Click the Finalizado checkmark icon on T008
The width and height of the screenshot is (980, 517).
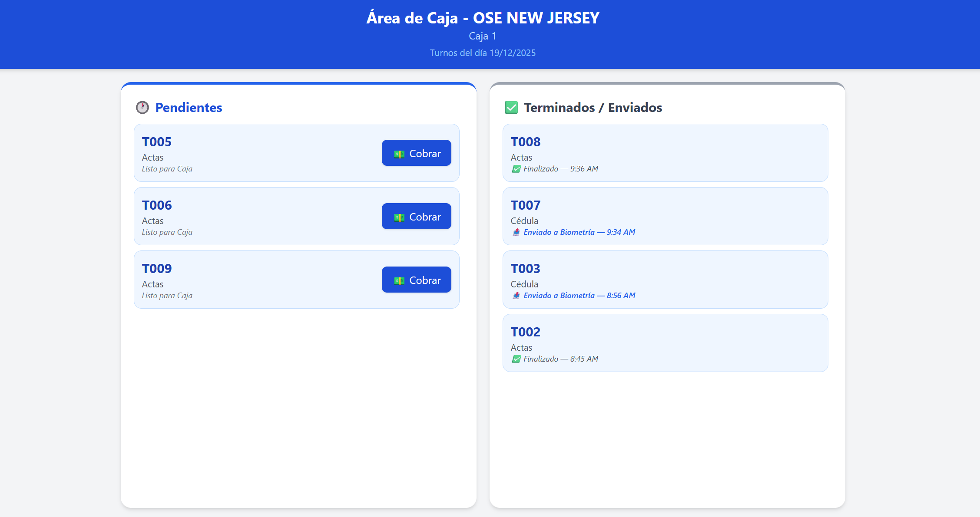click(x=516, y=169)
